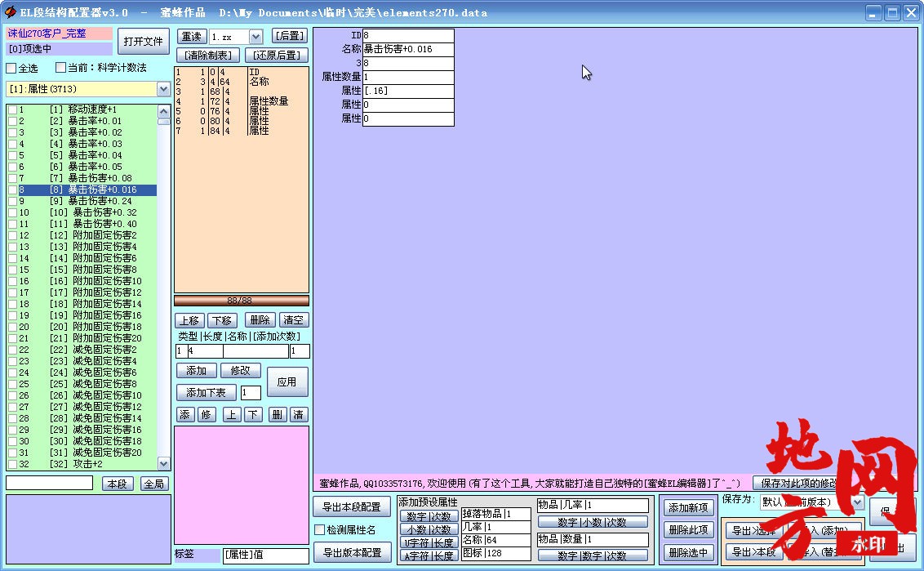The height and width of the screenshot is (571, 924).
Task: Click the 标签 [属性]值 input field
Action: click(266, 555)
